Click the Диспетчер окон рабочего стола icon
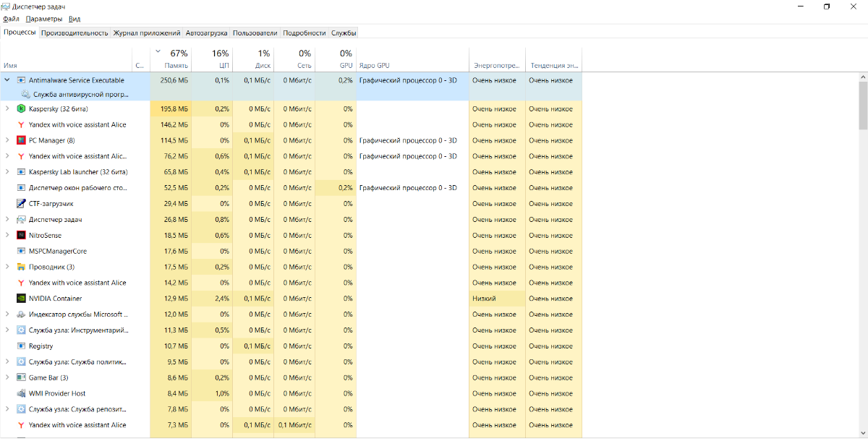Viewport: 868px width, 441px height. pyautogui.click(x=21, y=188)
